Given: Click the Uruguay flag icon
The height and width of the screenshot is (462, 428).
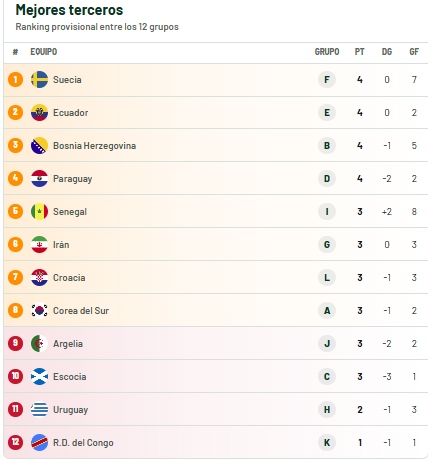Looking at the screenshot, I should (x=39, y=410).
